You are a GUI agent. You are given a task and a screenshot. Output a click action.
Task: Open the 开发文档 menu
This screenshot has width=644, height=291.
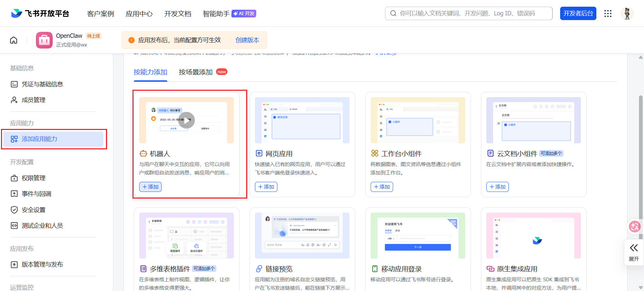click(177, 14)
